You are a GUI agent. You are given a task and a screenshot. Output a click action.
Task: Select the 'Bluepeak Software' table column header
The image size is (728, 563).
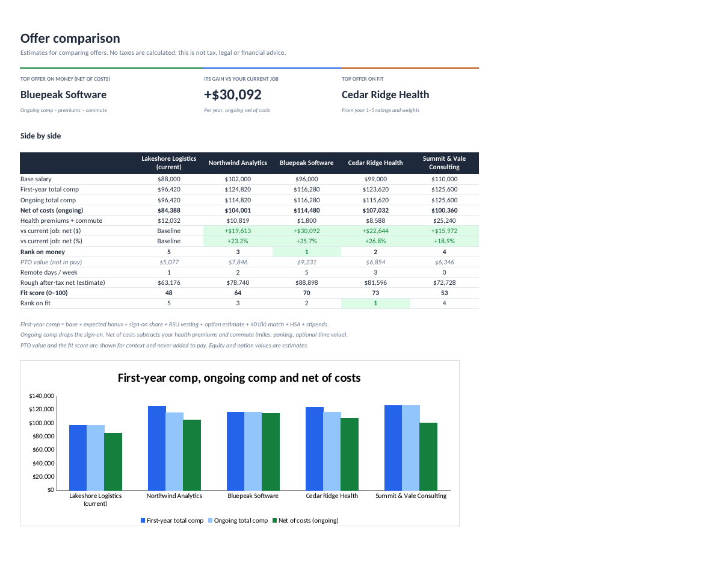[306, 163]
